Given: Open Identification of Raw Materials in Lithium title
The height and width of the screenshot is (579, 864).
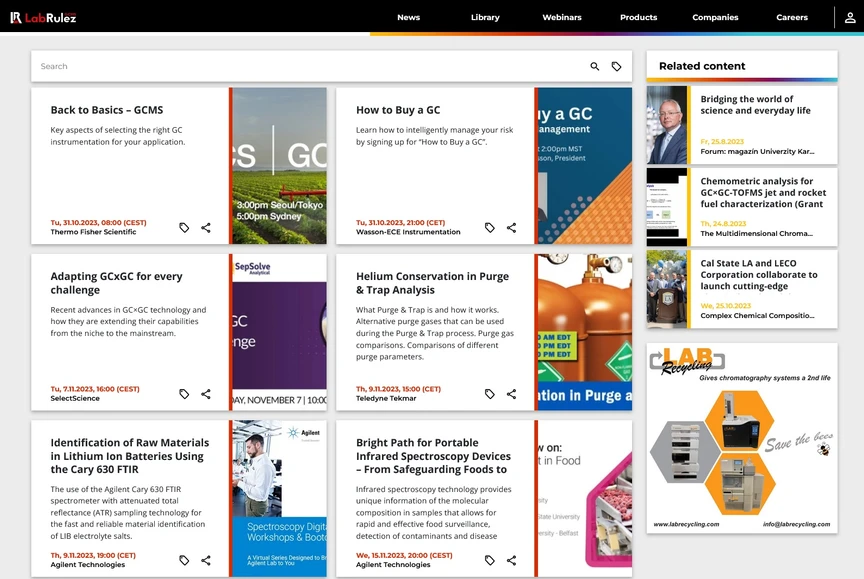Looking at the screenshot, I should click(x=129, y=456).
